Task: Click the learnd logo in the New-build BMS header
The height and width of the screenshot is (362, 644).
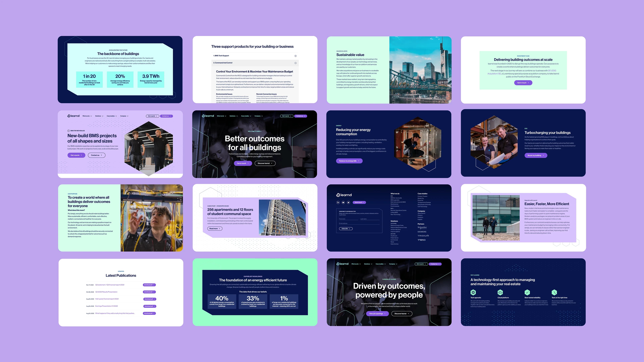Action: click(73, 116)
